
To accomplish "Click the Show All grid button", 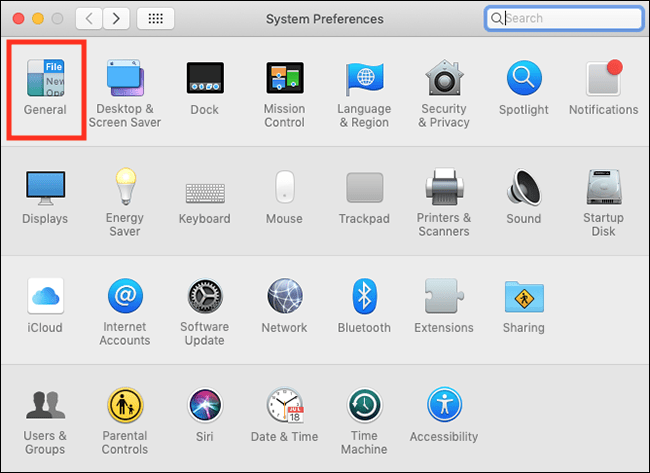I will (155, 18).
